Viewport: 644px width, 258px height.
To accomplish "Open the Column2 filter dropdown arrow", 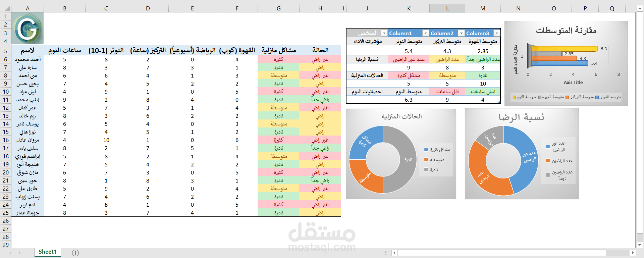I will pos(462,33).
